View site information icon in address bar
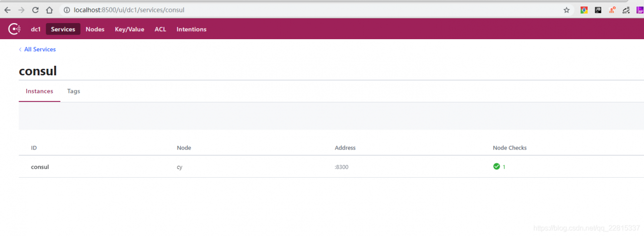 [x=67, y=10]
